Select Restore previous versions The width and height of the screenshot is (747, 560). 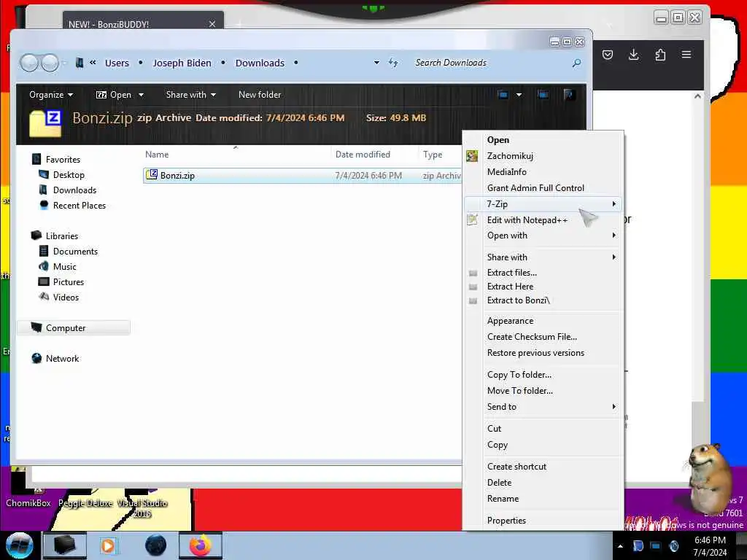tap(543, 353)
